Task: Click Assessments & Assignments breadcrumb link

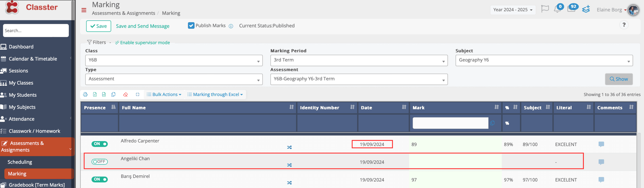Action: [x=123, y=13]
